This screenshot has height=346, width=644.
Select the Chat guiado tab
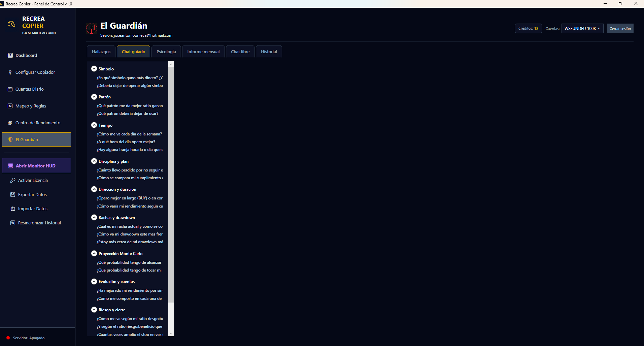coord(133,52)
